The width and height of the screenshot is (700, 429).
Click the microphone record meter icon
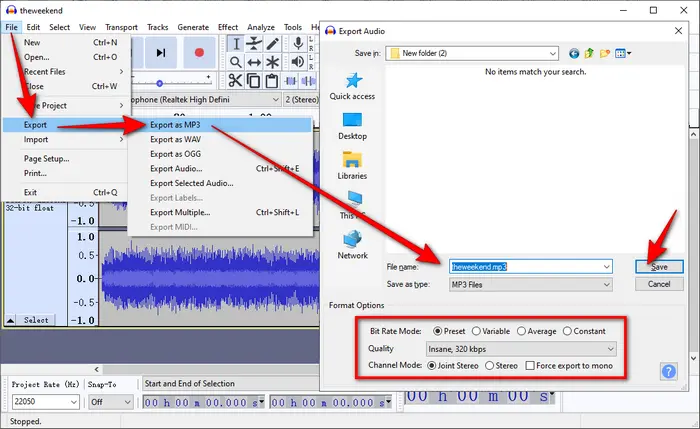pyautogui.click(x=298, y=44)
